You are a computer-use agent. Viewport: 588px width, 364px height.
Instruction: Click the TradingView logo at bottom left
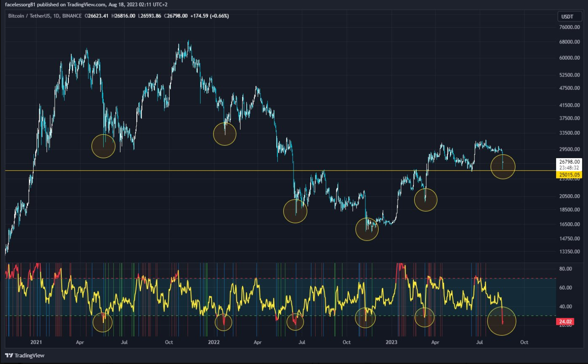(x=25, y=355)
